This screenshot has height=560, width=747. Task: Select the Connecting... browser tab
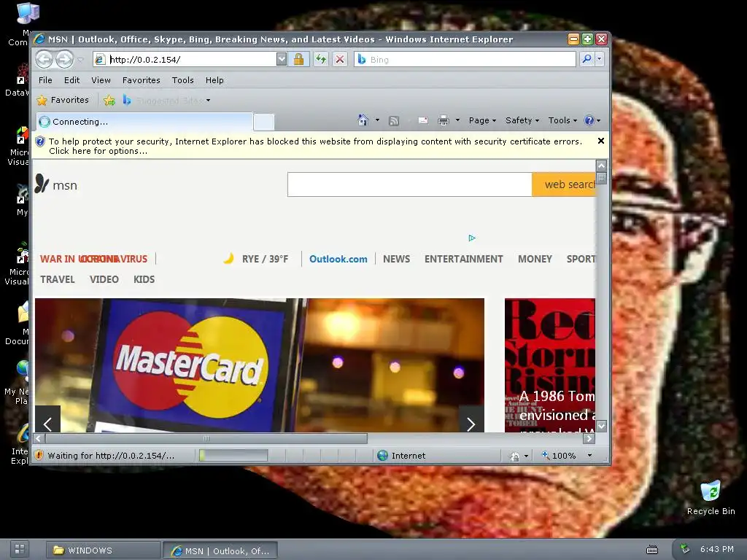(144, 122)
